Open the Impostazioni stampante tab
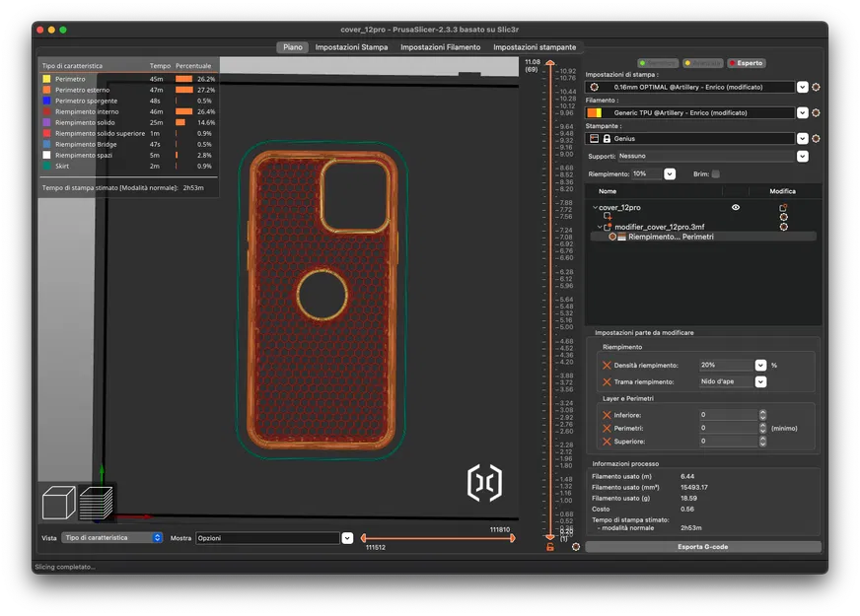This screenshot has width=860, height=616. click(x=535, y=47)
